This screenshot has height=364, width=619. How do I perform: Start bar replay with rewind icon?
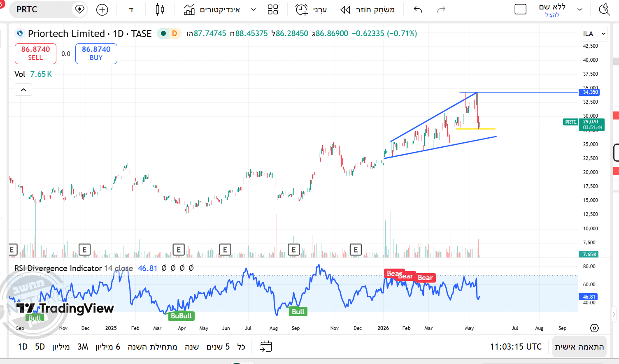tap(345, 9)
